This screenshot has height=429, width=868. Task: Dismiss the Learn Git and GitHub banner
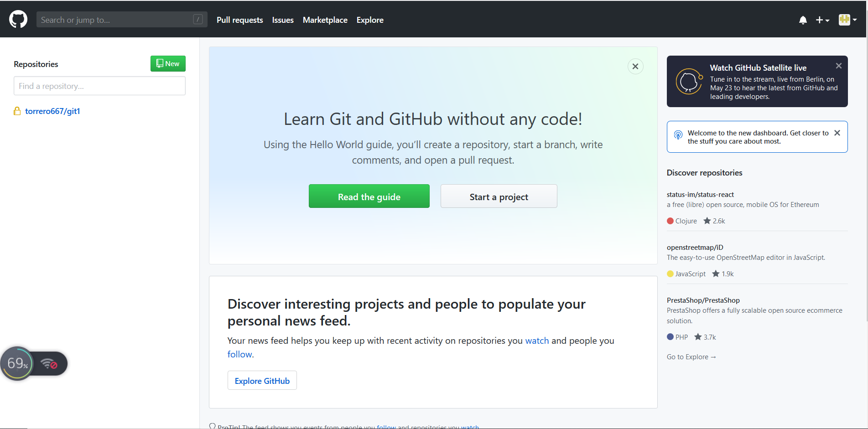coord(635,67)
